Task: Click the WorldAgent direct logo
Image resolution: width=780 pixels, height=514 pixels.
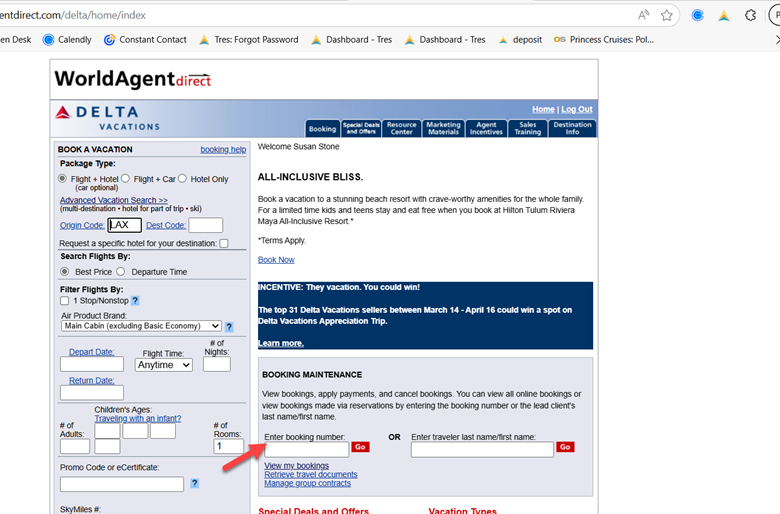Action: coord(133,80)
